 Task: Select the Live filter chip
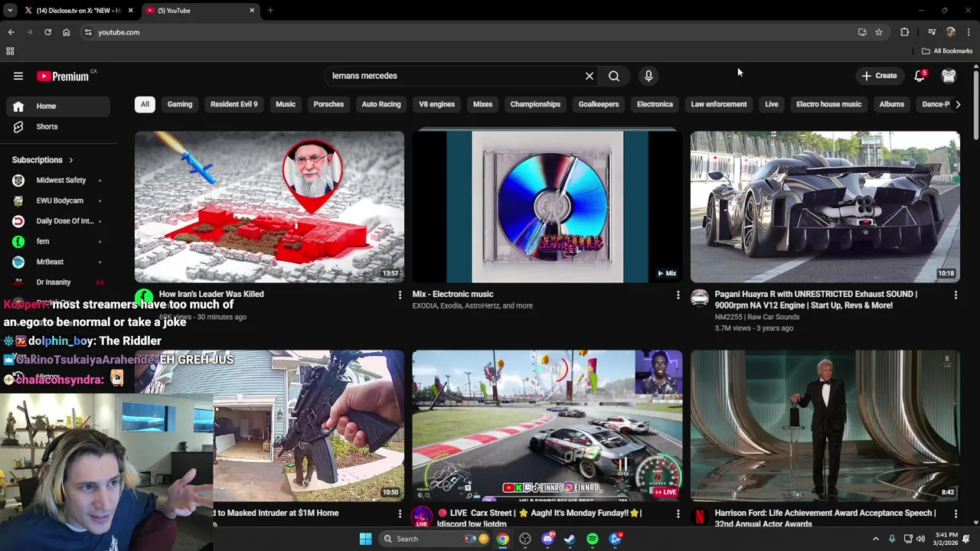[x=772, y=104]
